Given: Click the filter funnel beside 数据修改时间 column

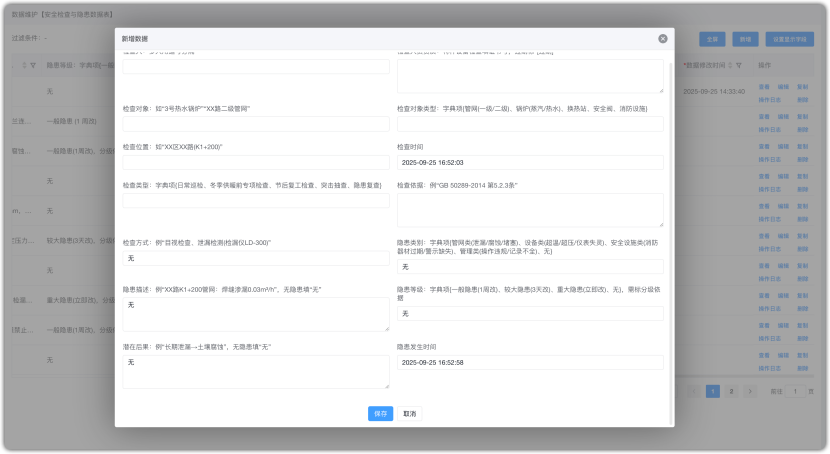Looking at the screenshot, I should 738,65.
